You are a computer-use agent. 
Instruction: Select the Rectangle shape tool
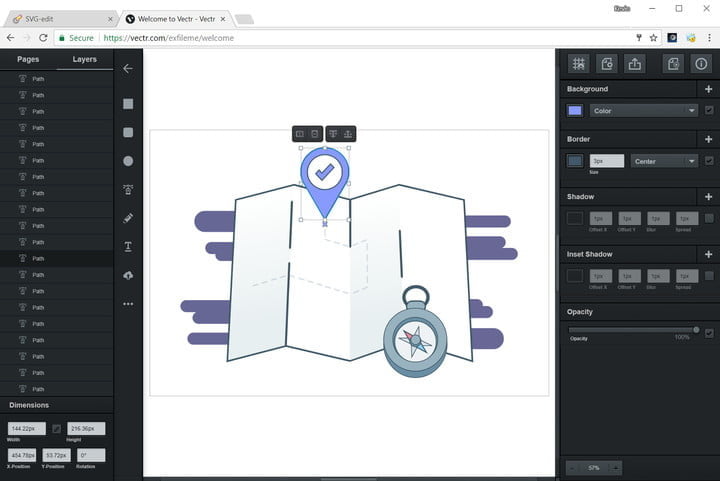(128, 104)
